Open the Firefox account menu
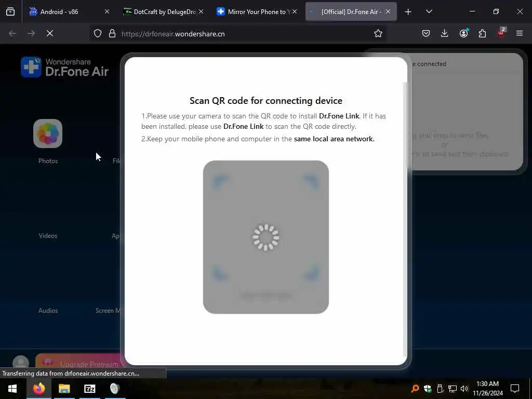Screen dimensions: 532x399 (464, 33)
